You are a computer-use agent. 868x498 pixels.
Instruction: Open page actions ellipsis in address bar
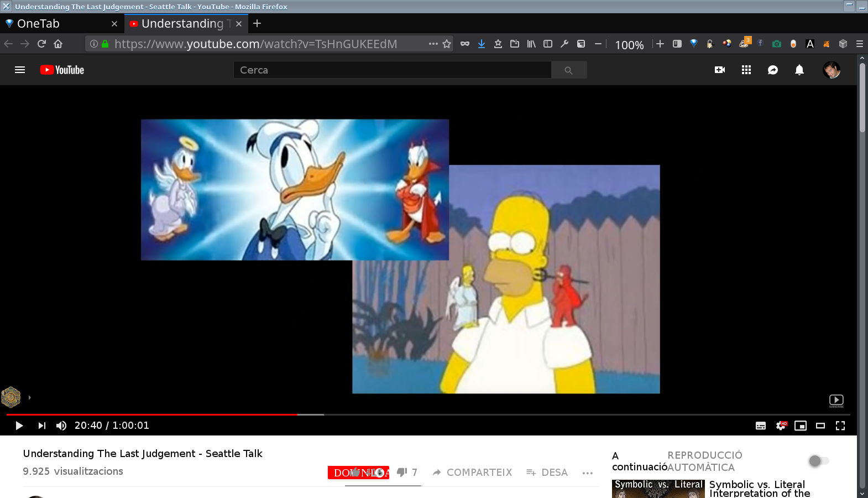(433, 44)
